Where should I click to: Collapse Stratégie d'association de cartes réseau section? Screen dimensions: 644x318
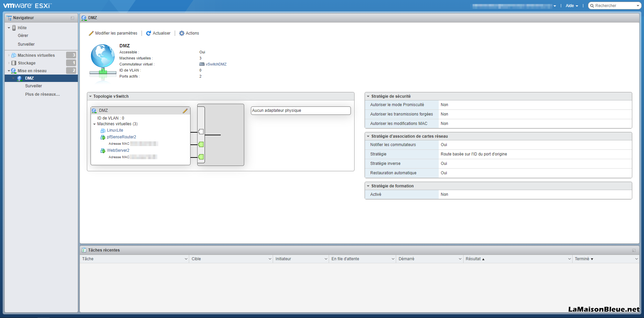(368, 136)
